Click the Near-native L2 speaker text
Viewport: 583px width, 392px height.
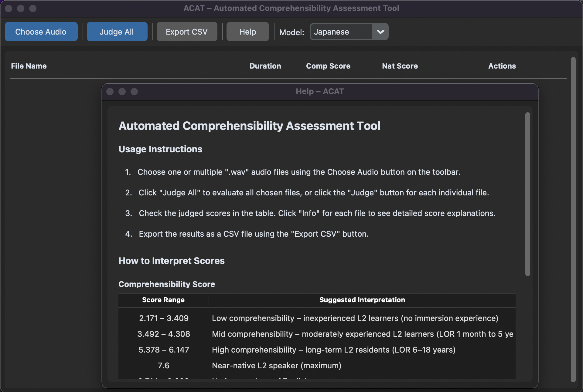[x=276, y=366]
